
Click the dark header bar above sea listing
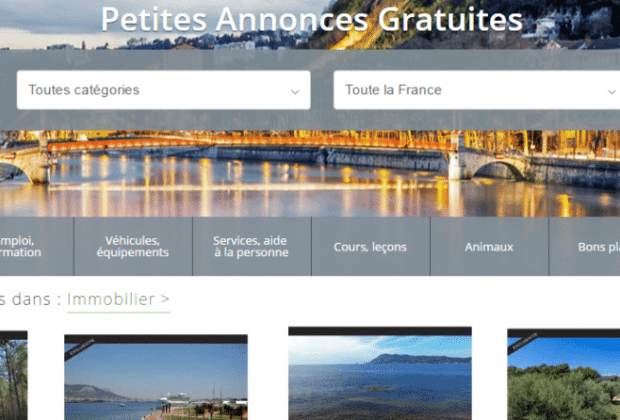pos(380,331)
